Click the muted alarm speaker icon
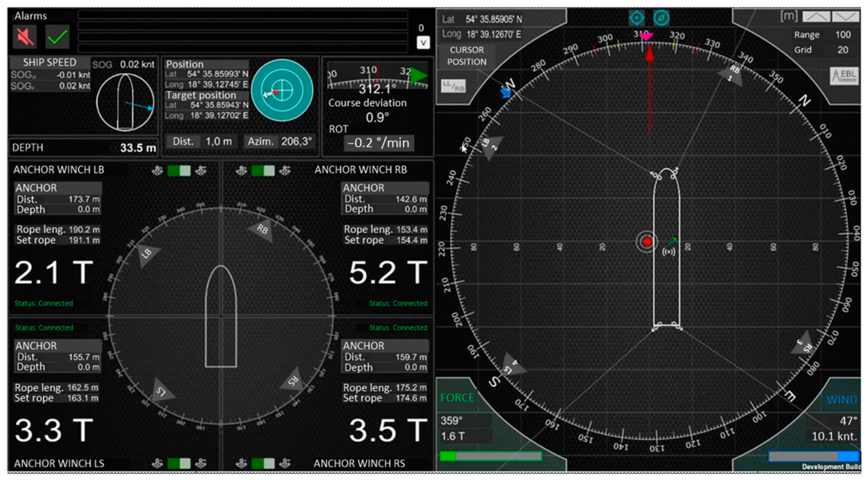This screenshot has height=480, width=868. [25, 36]
